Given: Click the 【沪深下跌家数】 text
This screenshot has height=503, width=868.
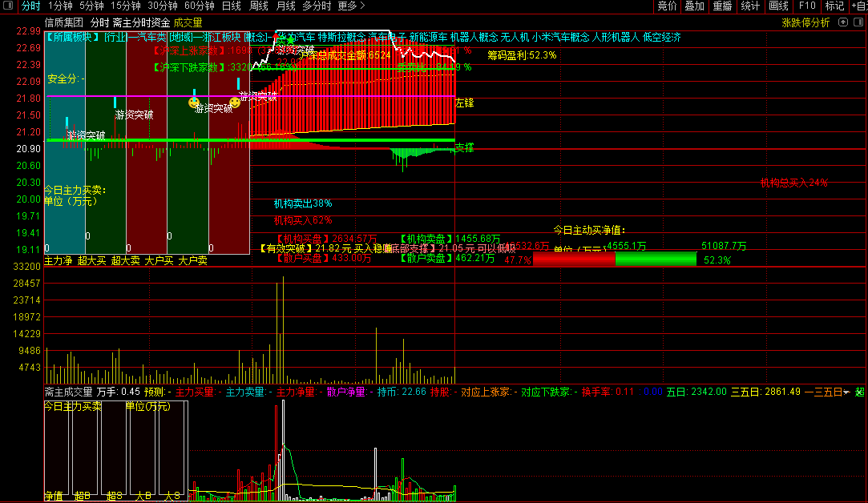Looking at the screenshot, I should click(188, 67).
